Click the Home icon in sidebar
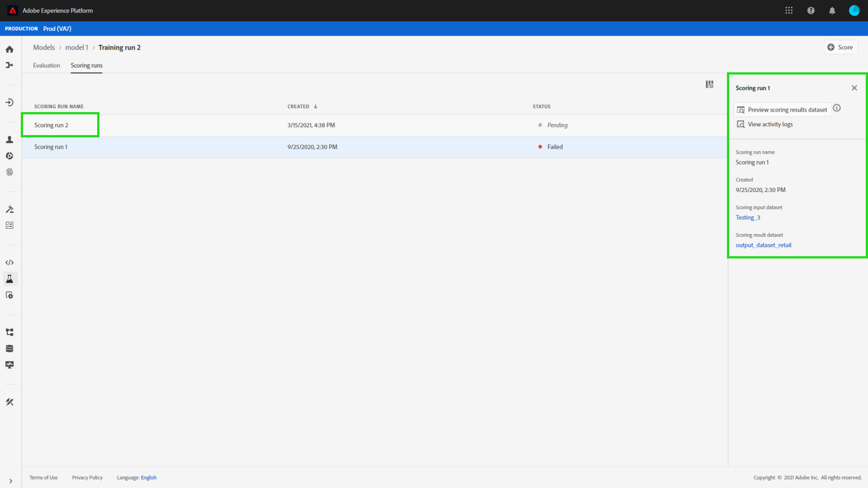Screen dimensions: 868x488 click(9, 49)
